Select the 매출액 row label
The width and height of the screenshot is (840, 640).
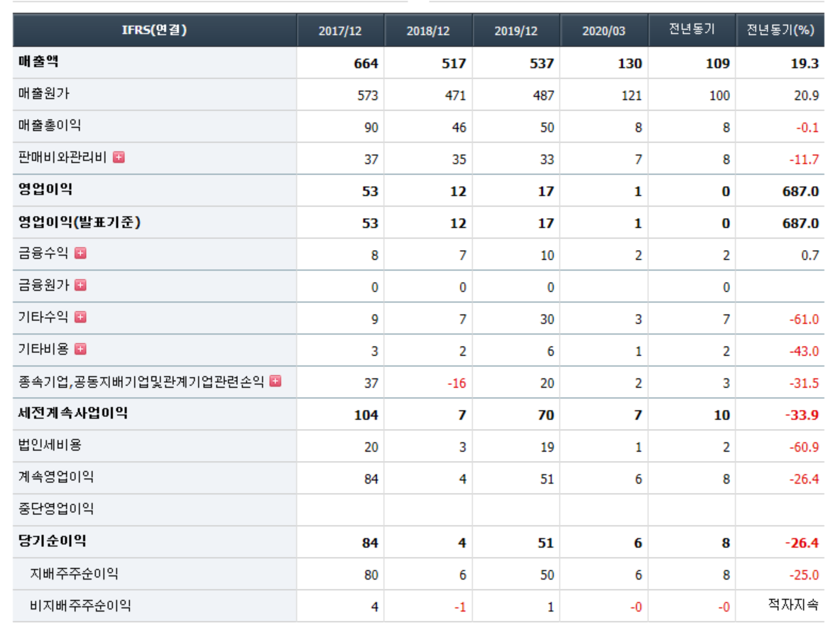click(38, 62)
